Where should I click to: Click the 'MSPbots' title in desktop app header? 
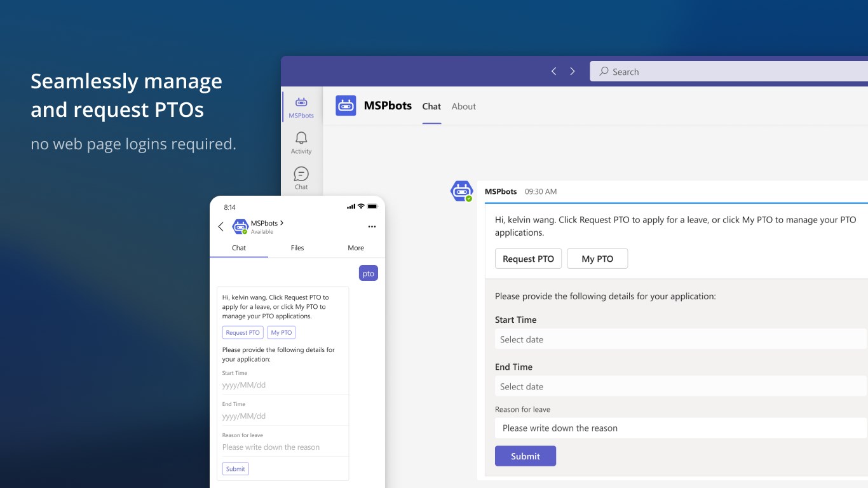click(388, 106)
